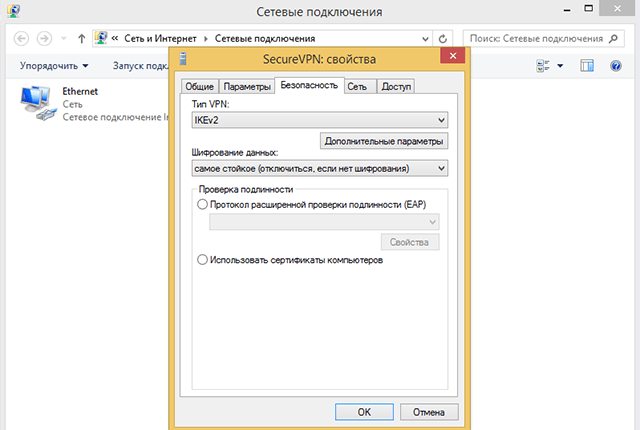
Task: Select the Безопасность tab
Action: click(x=309, y=85)
